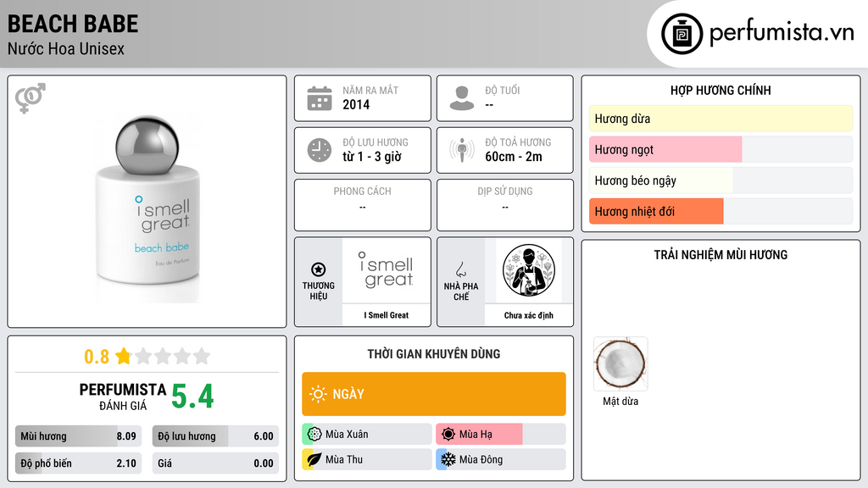868x488 pixels.
Task: Click the Mật dừa coconut thumbnail
Action: point(620,364)
